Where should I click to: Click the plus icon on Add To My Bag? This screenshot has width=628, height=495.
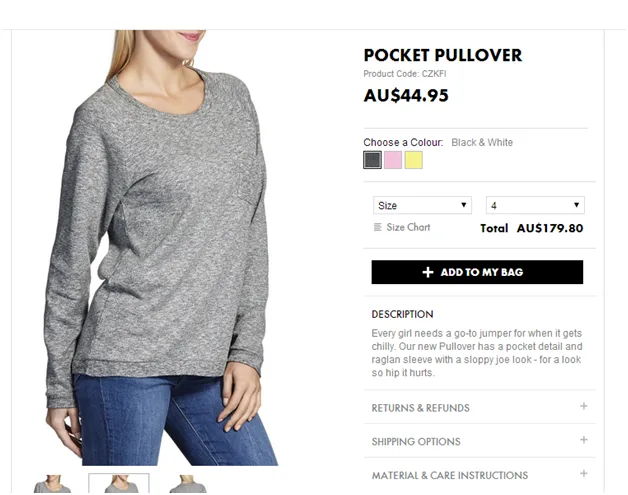[x=428, y=272]
